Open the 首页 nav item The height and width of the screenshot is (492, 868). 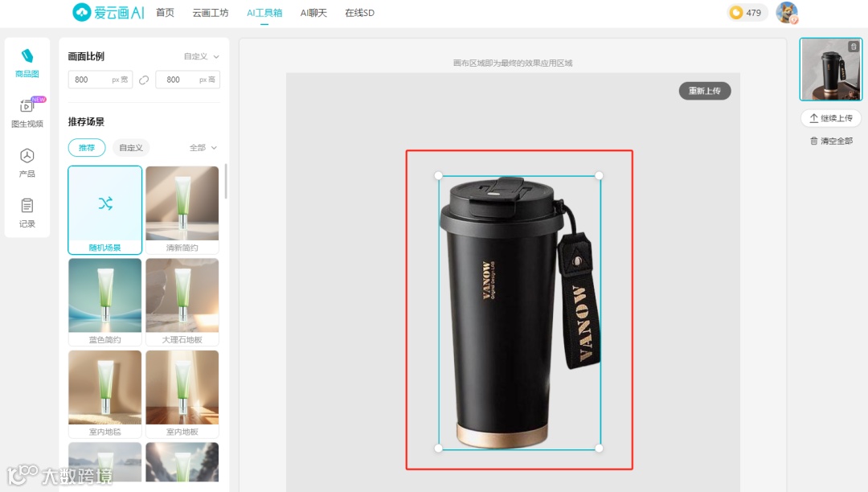[165, 13]
